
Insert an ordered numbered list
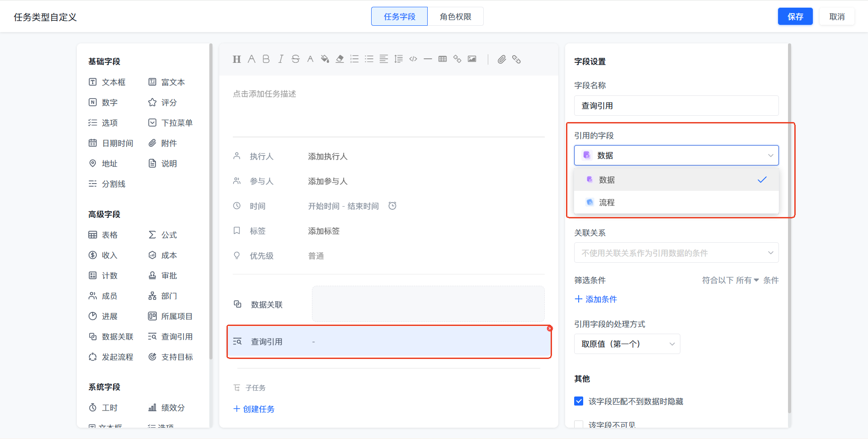[x=354, y=59]
